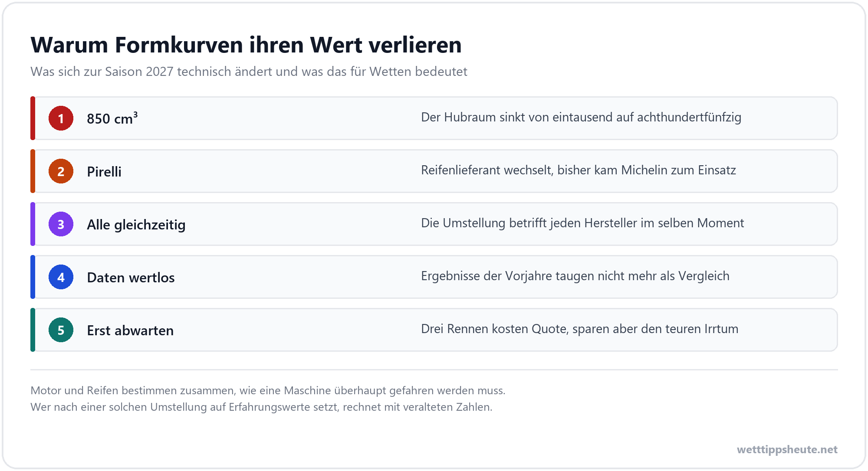
Task: Click the green number 5 circle
Action: click(x=61, y=330)
